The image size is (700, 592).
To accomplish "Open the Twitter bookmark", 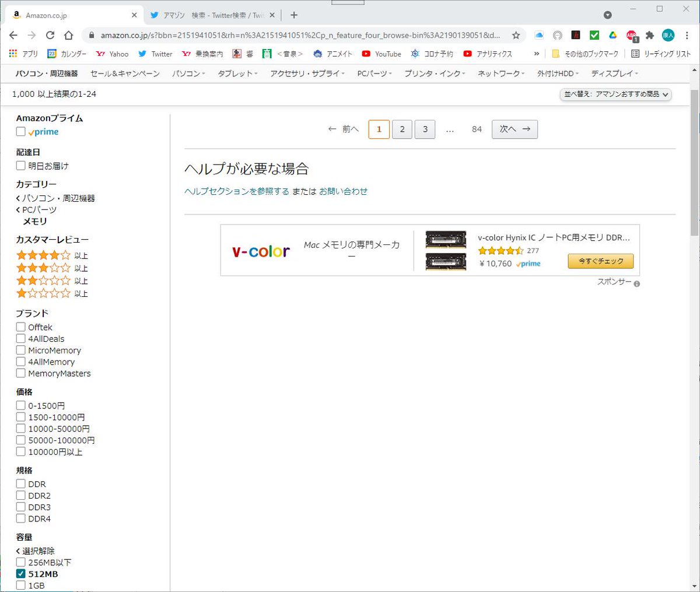I will click(155, 54).
